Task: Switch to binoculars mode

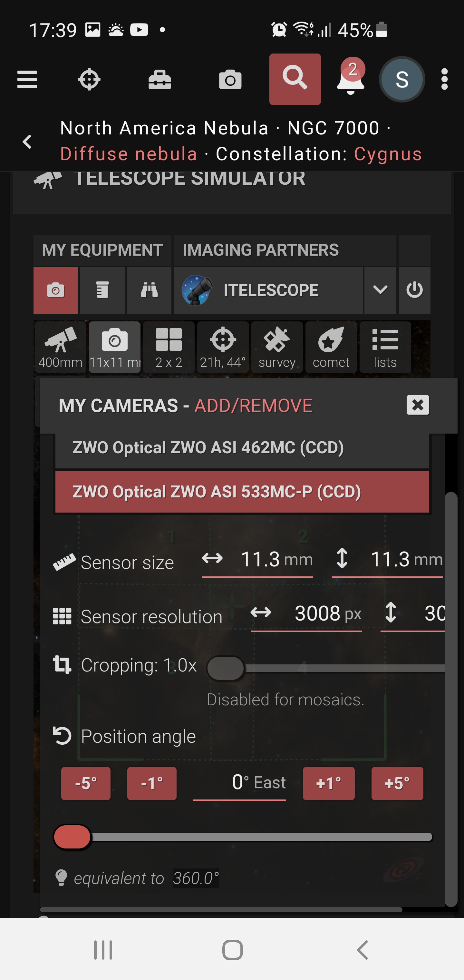Action: click(149, 290)
